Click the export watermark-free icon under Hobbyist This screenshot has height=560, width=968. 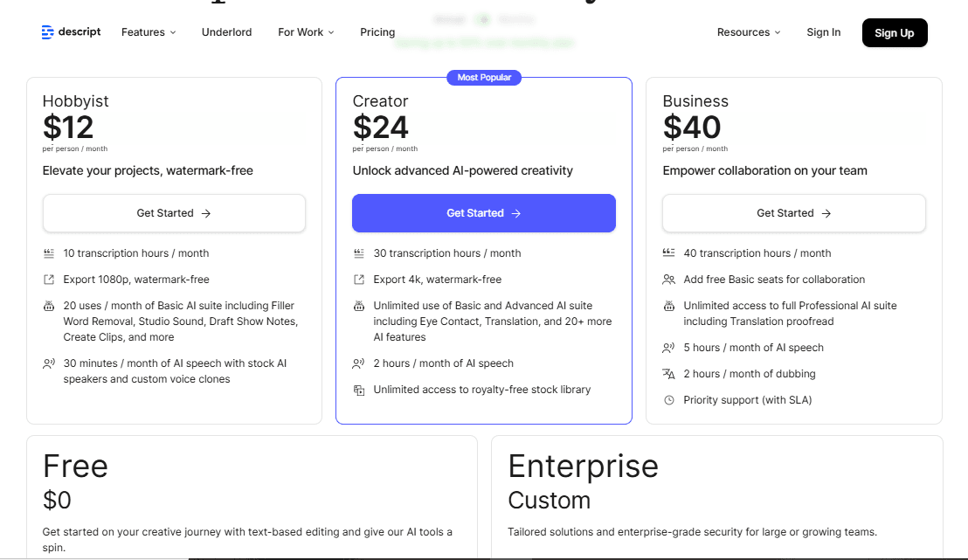[x=50, y=279]
